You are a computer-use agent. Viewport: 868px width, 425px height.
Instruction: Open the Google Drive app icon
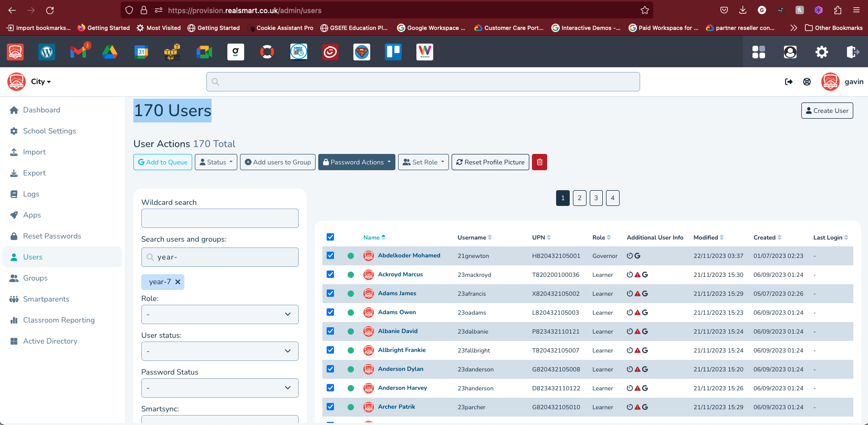pyautogui.click(x=110, y=51)
